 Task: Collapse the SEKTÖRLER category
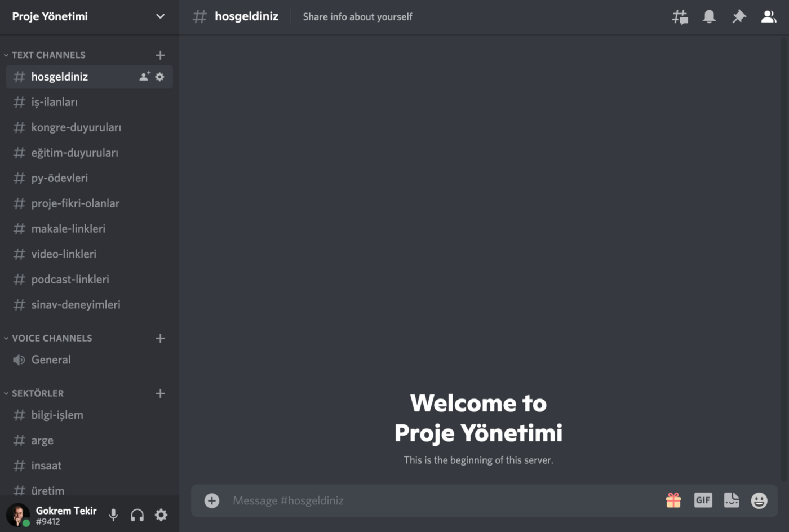37,393
